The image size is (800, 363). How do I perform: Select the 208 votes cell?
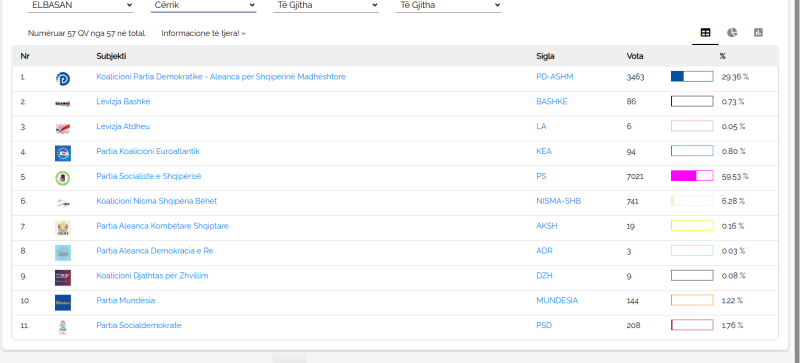coord(633,326)
